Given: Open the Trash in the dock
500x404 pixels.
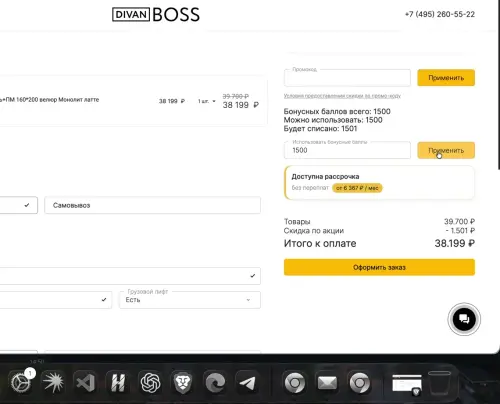Looking at the screenshot, I should pyautogui.click(x=439, y=382).
